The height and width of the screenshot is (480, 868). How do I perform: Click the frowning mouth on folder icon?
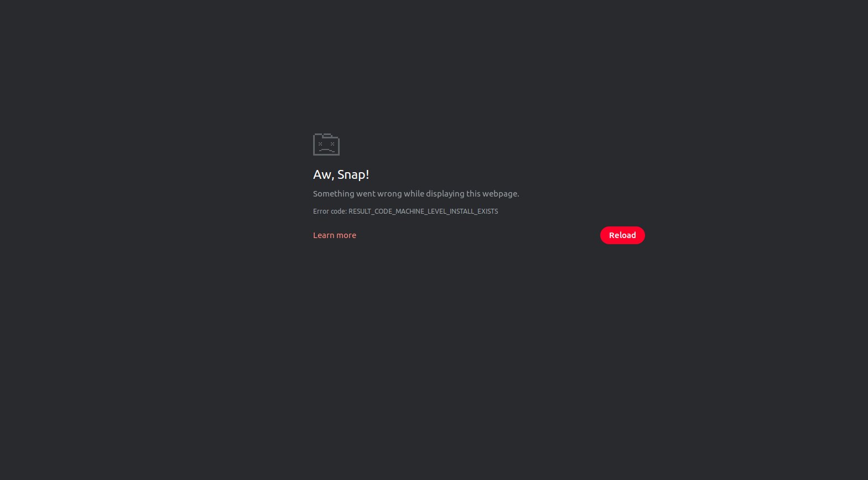(x=326, y=149)
